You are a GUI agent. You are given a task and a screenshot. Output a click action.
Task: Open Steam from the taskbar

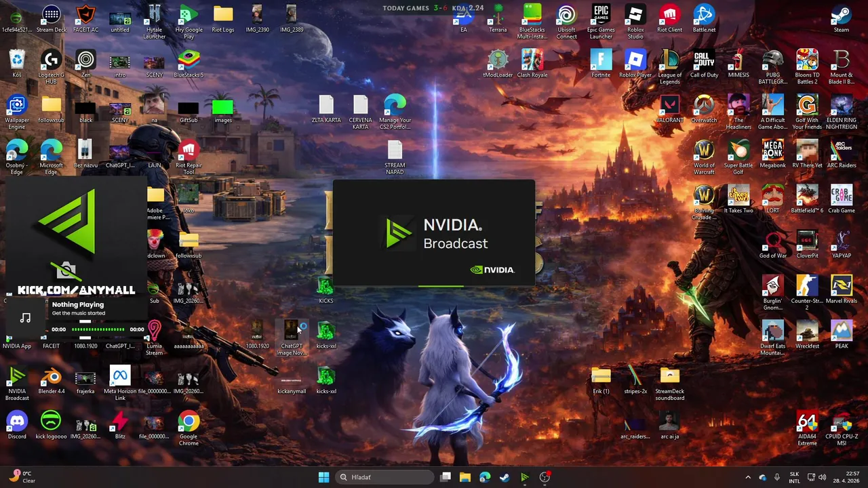(x=505, y=477)
